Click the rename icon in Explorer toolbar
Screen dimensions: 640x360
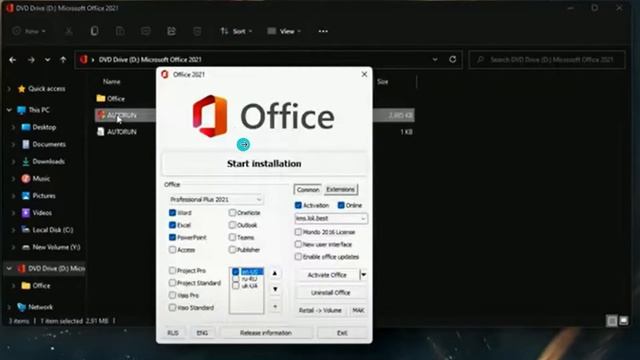(x=146, y=31)
